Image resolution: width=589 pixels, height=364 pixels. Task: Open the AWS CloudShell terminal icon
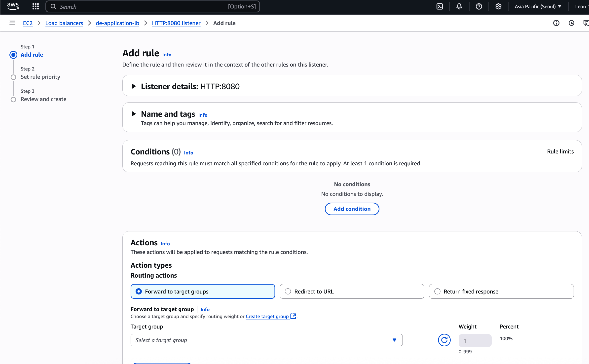click(x=440, y=6)
